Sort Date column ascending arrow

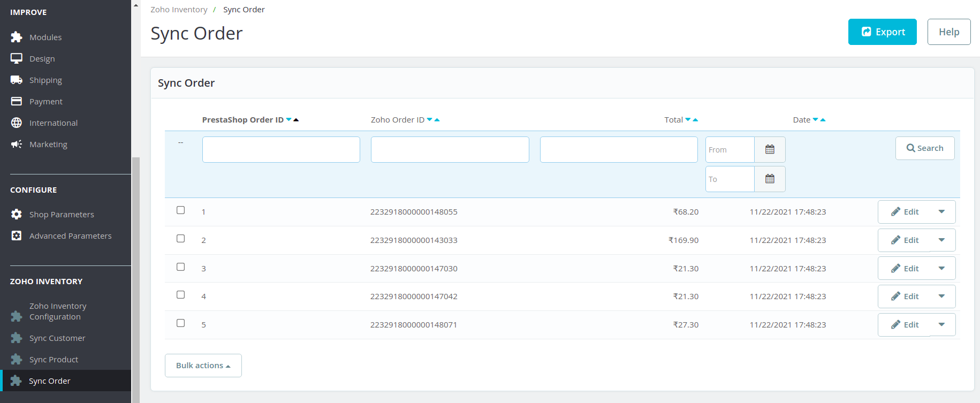[x=823, y=119]
